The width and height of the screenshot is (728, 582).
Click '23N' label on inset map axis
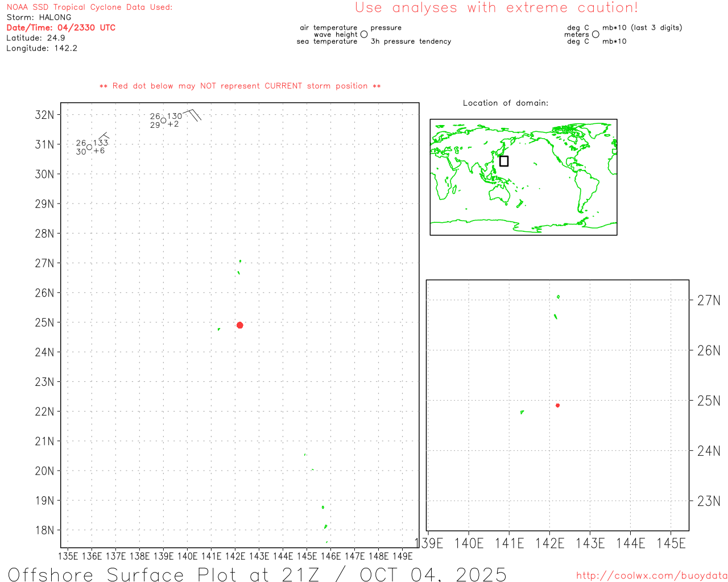click(x=709, y=501)
